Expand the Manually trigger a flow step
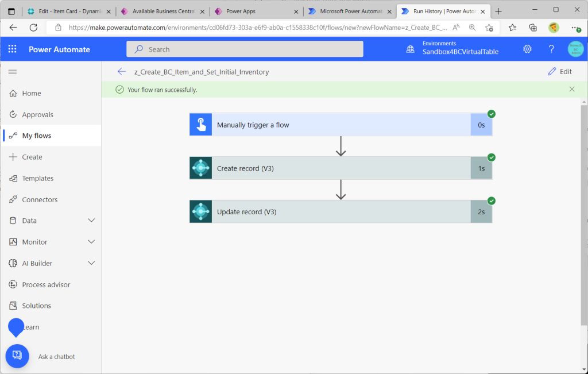Screen dimensions: 588x374 pyautogui.click(x=341, y=125)
